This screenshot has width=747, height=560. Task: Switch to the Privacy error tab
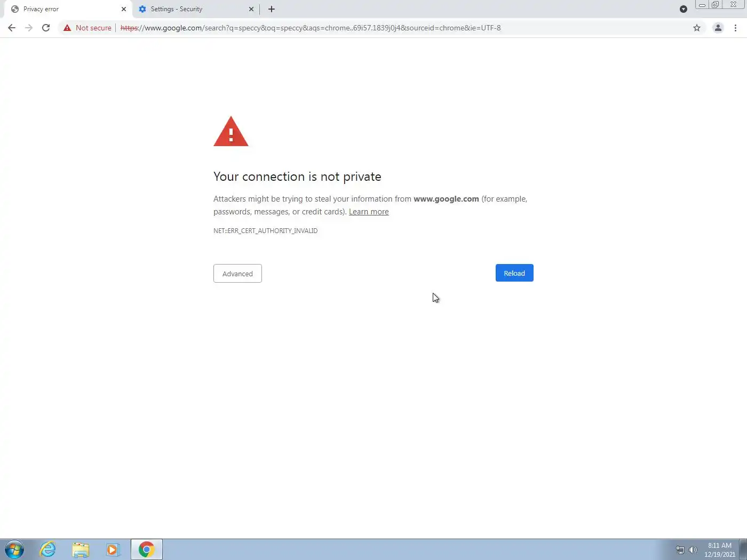(68, 9)
